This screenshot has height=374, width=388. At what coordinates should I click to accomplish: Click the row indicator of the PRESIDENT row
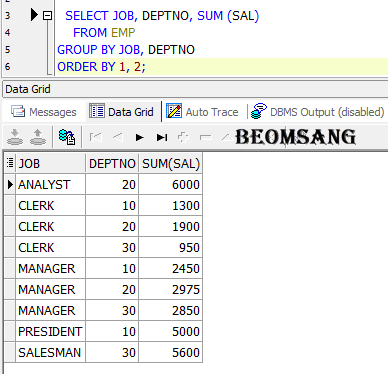tap(10, 331)
